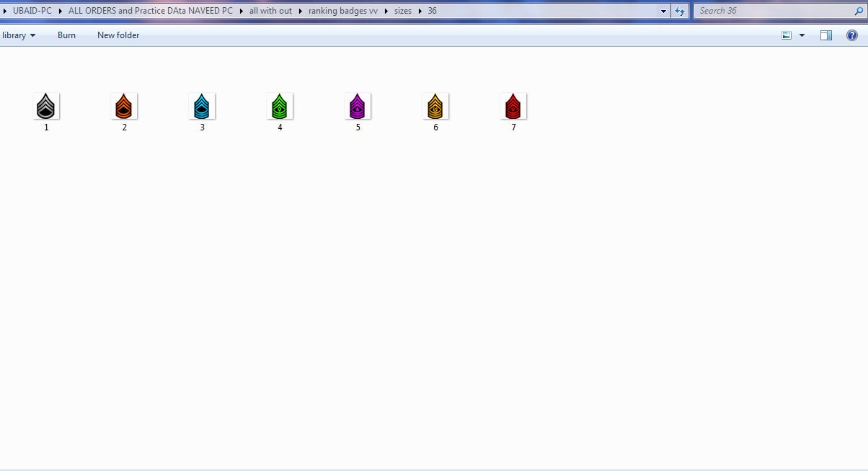Expand arrow after 'ranking badges vv' breadcrumb

(386, 11)
